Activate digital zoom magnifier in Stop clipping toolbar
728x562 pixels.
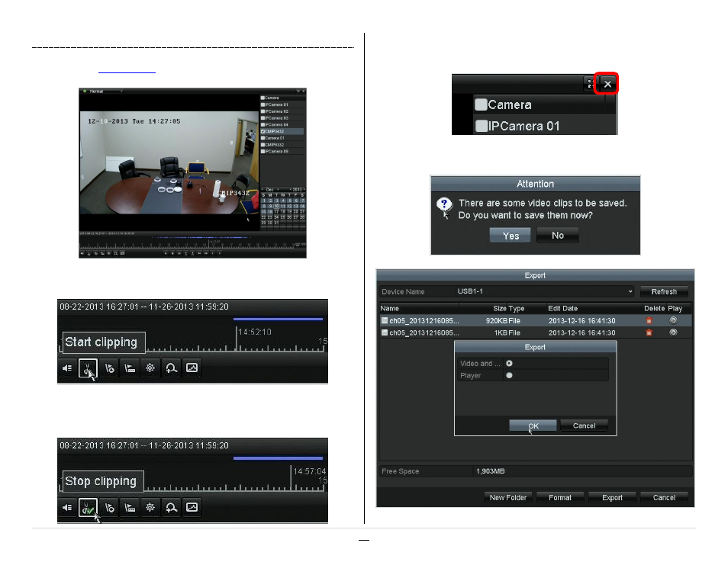pyautogui.click(x=171, y=507)
